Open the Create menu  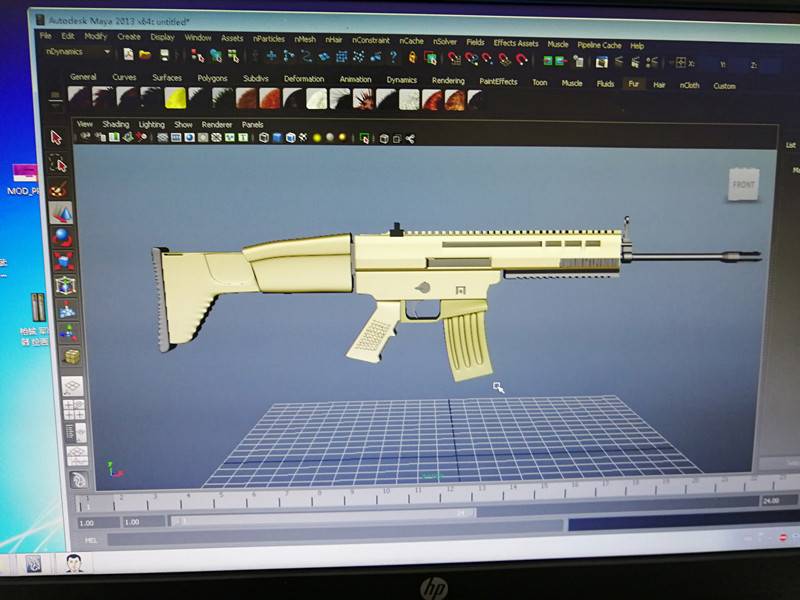coord(129,37)
